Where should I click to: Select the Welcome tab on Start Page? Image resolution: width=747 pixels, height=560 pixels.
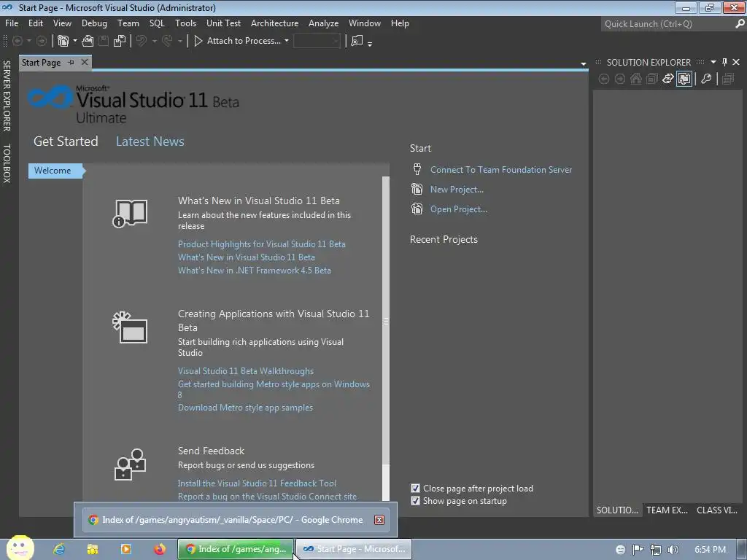coord(56,171)
